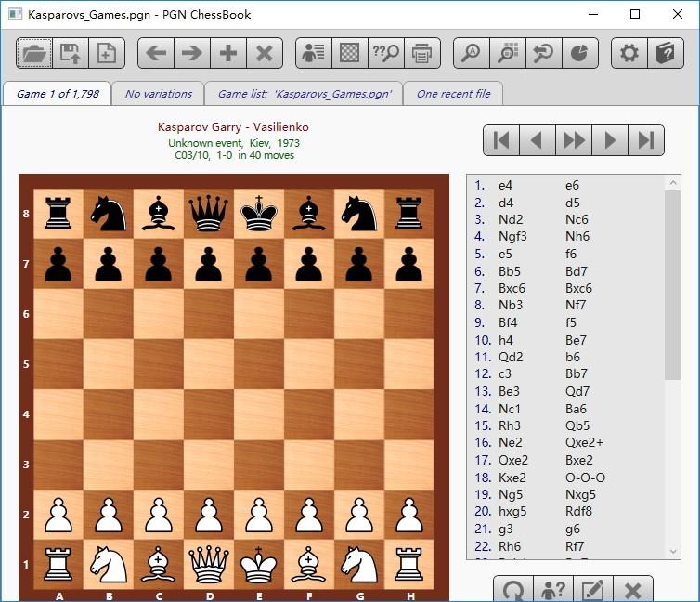Open the question-mark search icon
Screen dimensions: 700x602
coord(386,53)
